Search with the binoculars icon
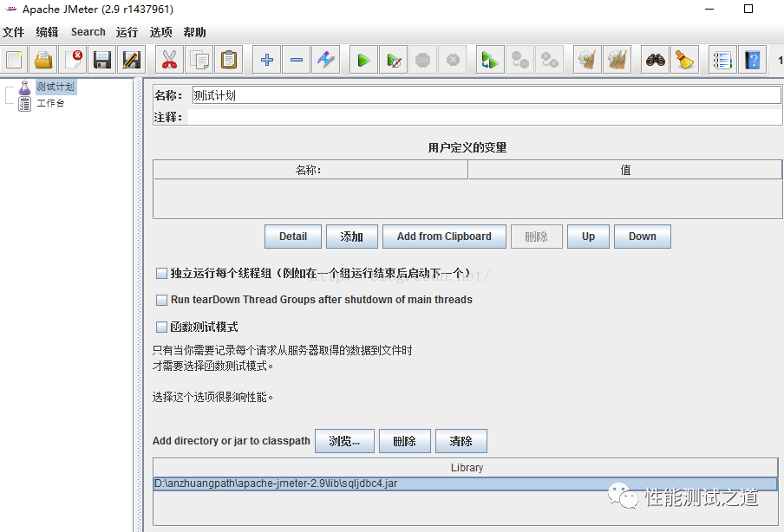784x532 pixels. pos(655,60)
